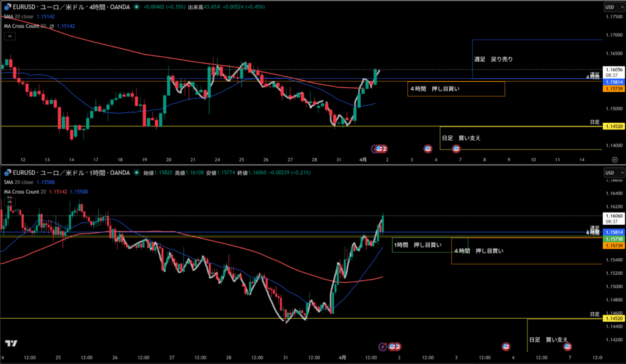Click the green market status dot on 4-hour chart

[136, 7]
